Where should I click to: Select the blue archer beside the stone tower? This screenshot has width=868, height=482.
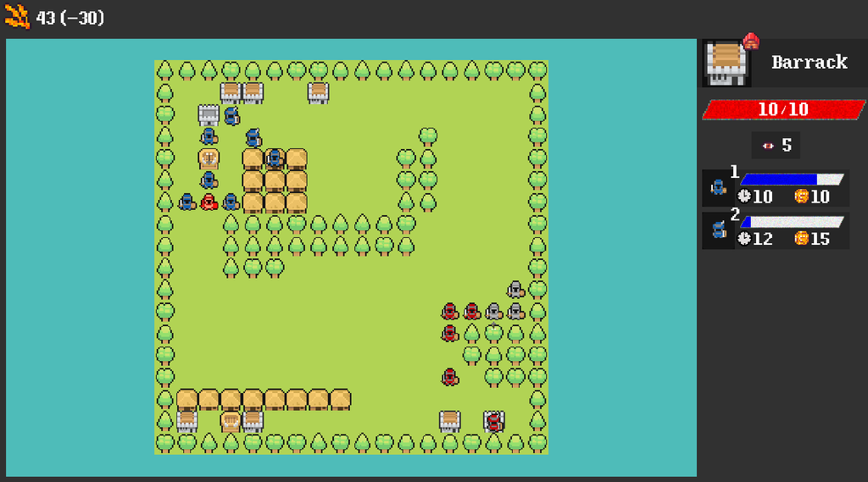231,116
